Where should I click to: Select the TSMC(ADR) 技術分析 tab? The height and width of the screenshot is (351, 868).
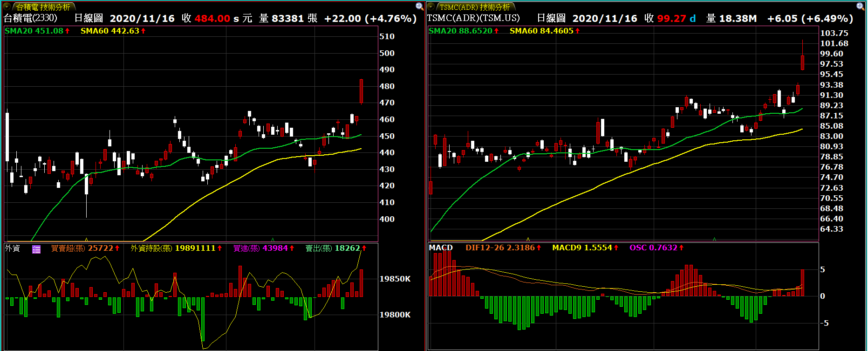point(475,7)
